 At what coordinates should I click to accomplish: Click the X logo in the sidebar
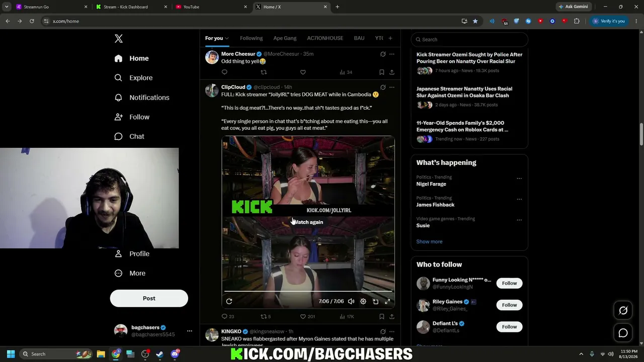click(119, 39)
